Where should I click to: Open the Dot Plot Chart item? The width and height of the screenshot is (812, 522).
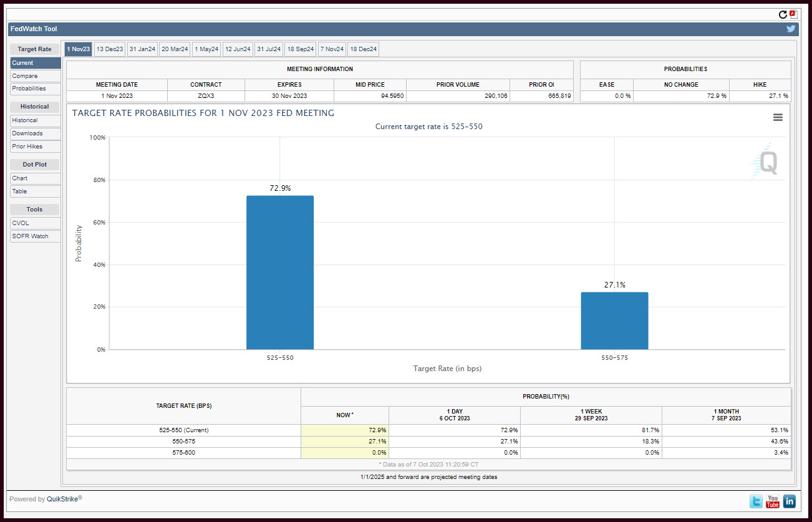click(36, 178)
